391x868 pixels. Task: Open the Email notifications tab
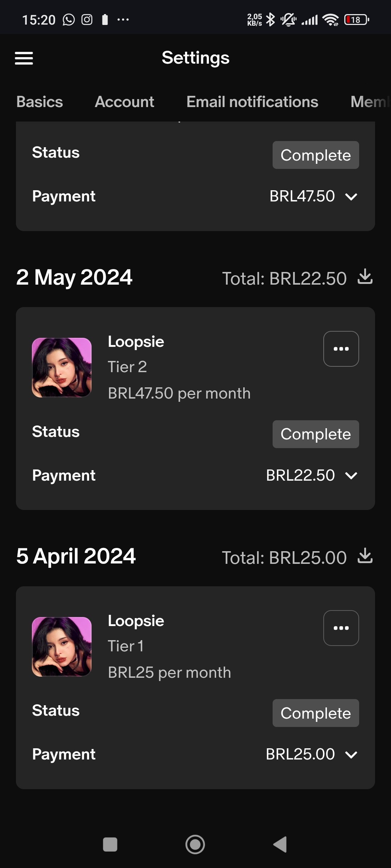tap(252, 102)
